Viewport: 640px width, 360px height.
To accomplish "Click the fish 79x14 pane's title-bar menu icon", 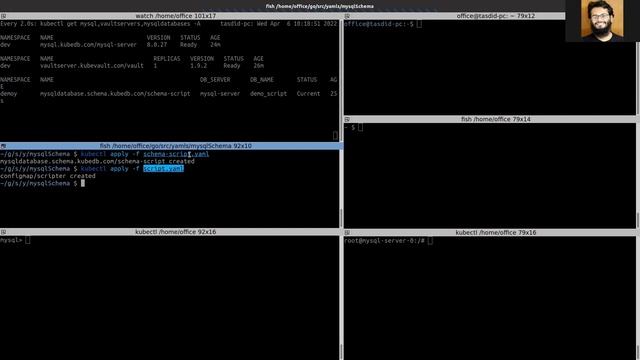I will pyautogui.click(x=347, y=119).
